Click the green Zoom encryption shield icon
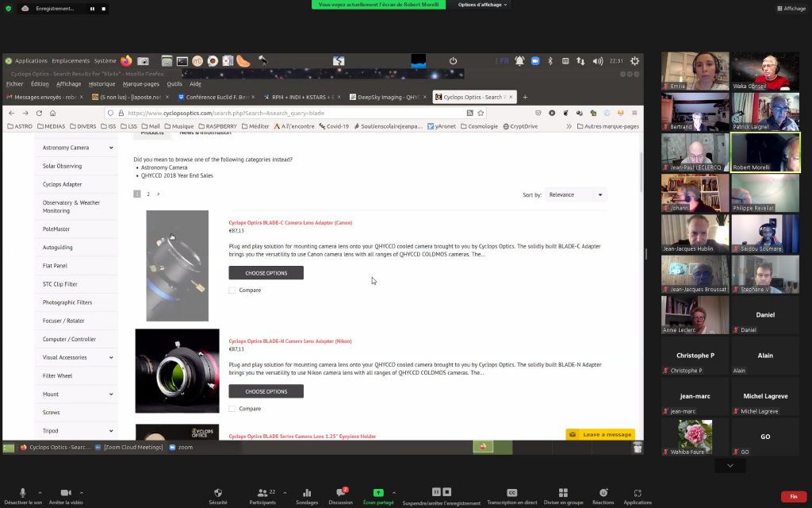The width and height of the screenshot is (812, 508). click(8, 9)
